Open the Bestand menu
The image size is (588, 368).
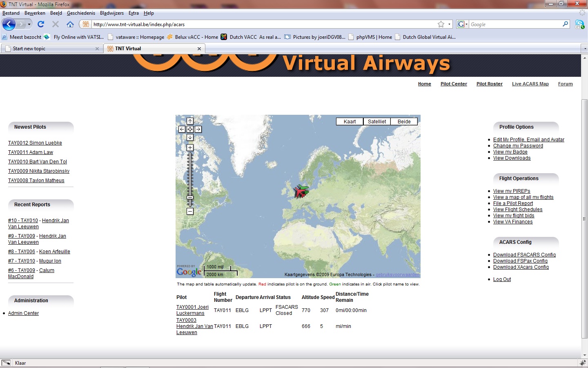pyautogui.click(x=11, y=13)
